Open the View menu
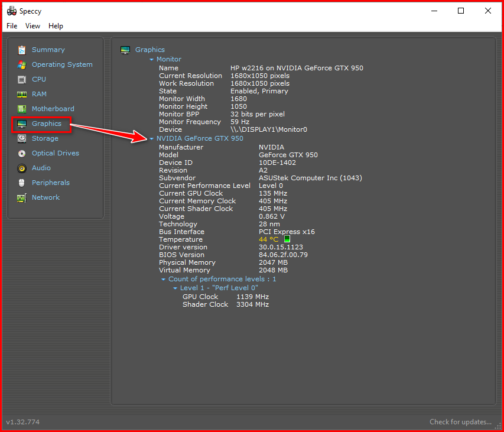The width and height of the screenshot is (504, 432). tap(32, 26)
